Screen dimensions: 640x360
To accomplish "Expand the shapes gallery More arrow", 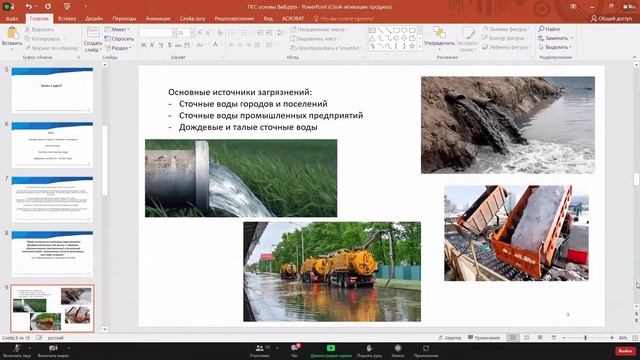I will (420, 47).
